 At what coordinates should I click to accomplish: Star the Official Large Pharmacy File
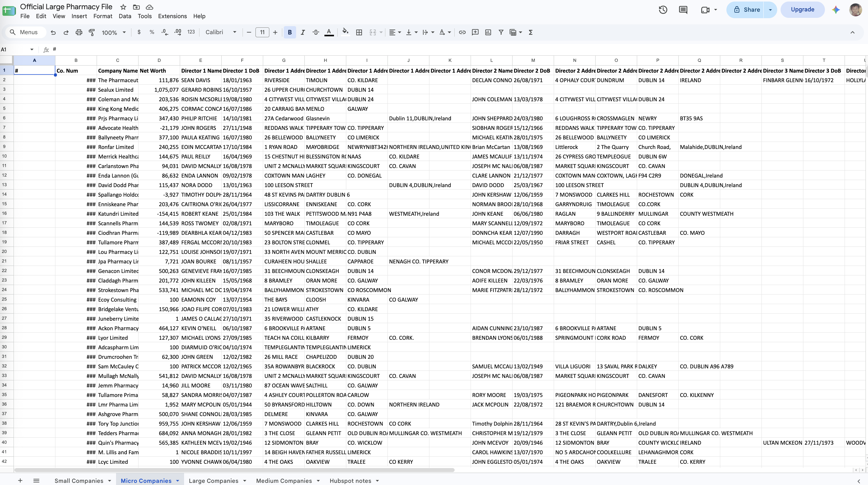pyautogui.click(x=123, y=7)
